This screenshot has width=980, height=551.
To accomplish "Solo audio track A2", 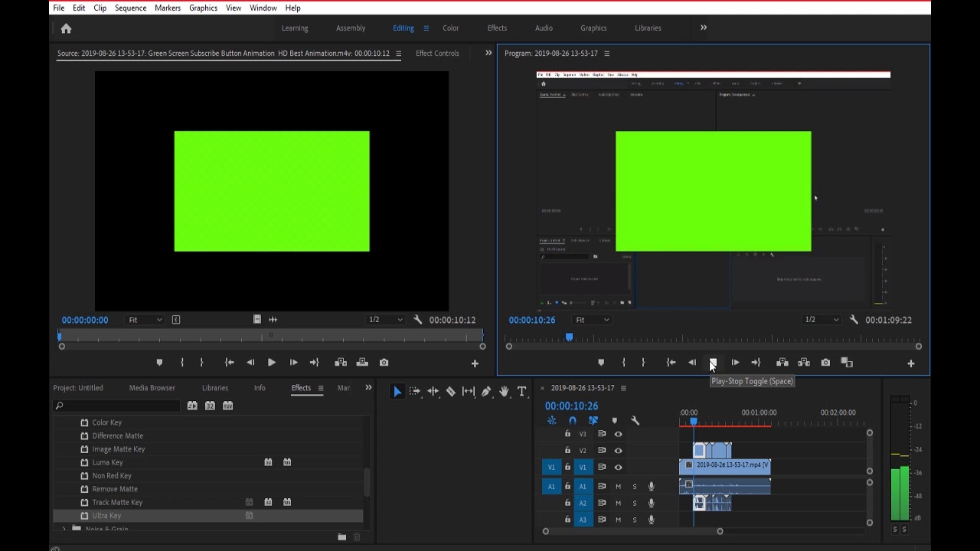I will click(635, 504).
